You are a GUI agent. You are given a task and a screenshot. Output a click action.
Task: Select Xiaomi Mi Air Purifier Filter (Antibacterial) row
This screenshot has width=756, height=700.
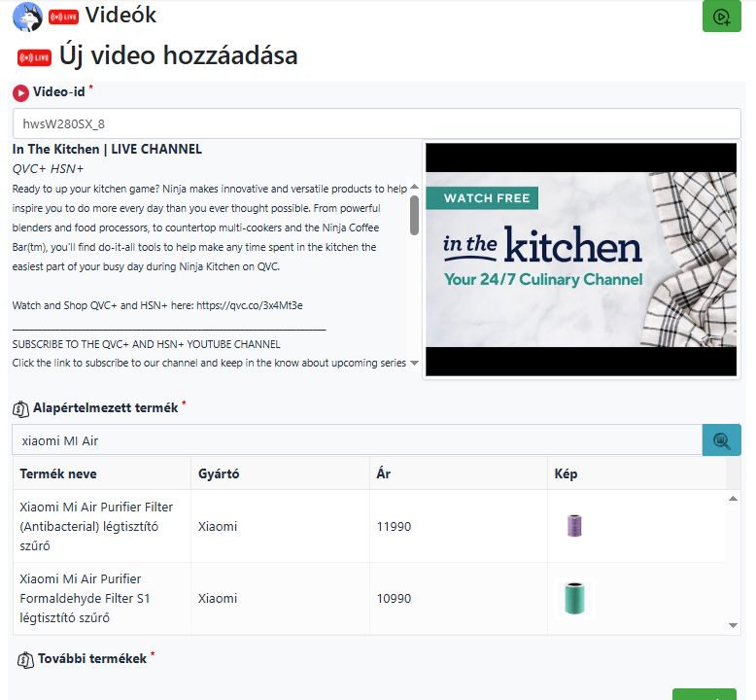coord(369,526)
